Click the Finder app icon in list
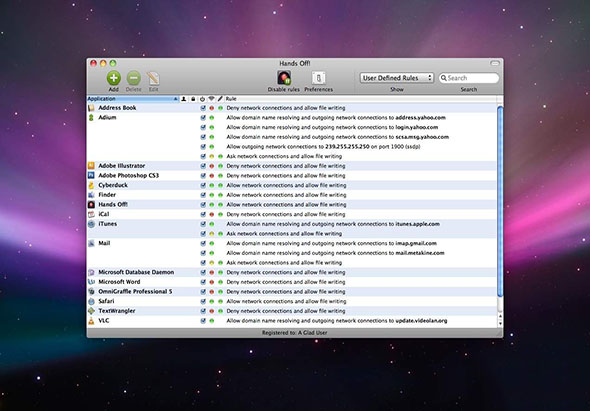 point(91,195)
